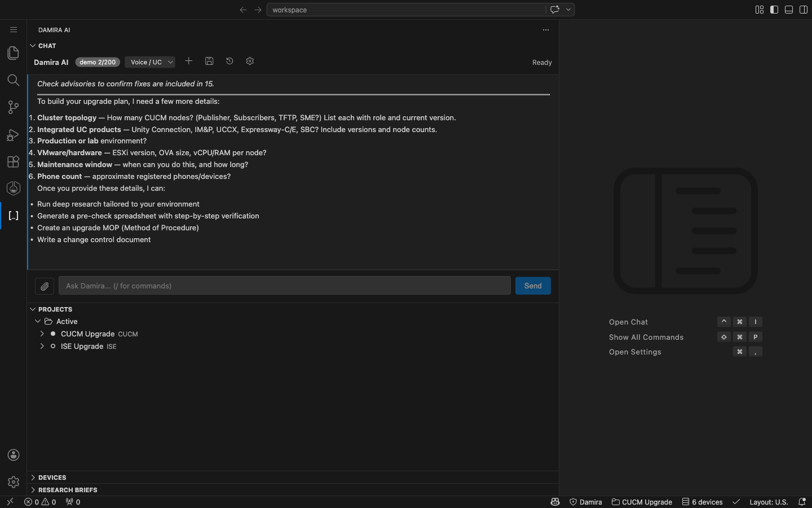Click the Ask Damira message input field
Viewport: 812px width, 508px height.
tap(285, 286)
